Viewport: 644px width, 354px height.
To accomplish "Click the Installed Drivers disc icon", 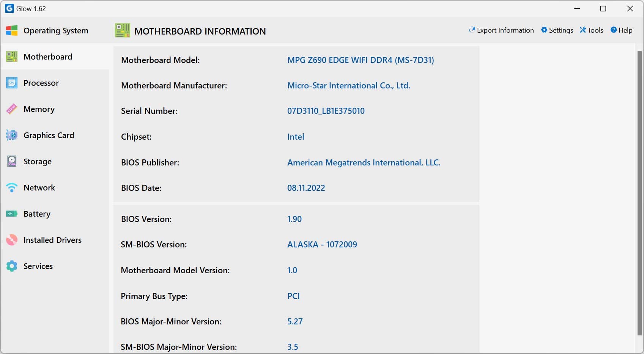I will pyautogui.click(x=12, y=240).
